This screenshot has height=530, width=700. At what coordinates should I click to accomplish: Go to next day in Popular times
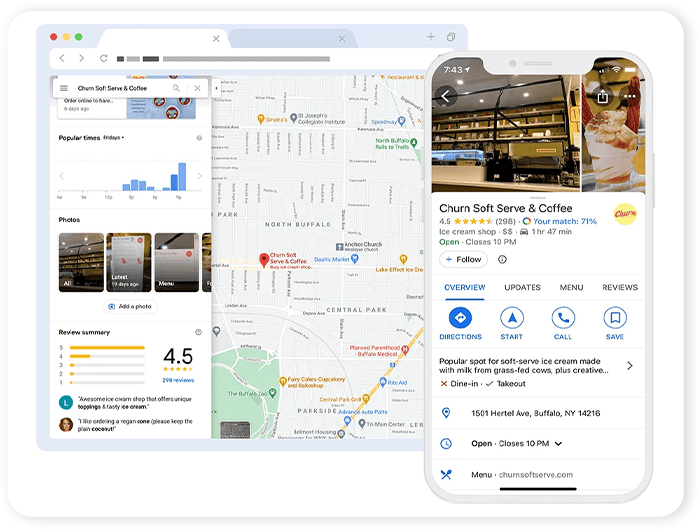click(200, 176)
